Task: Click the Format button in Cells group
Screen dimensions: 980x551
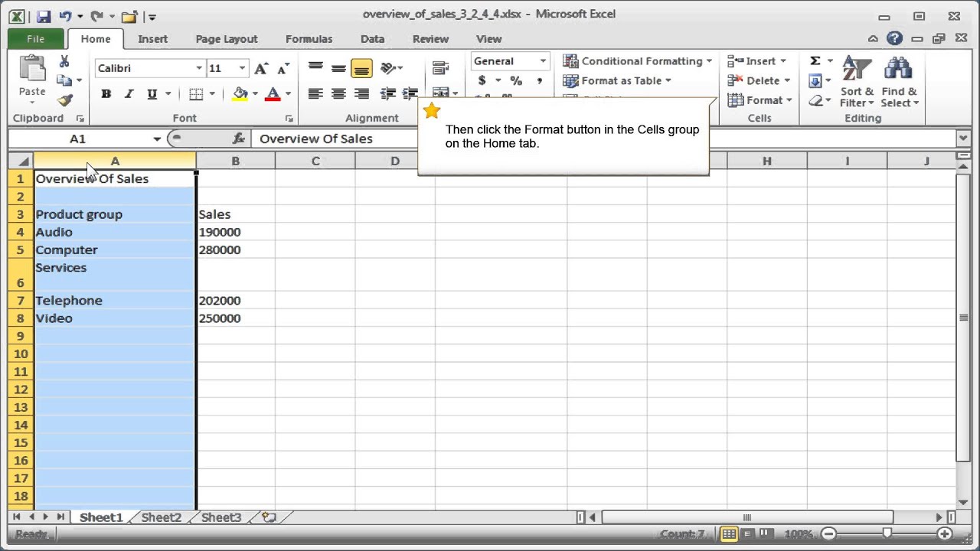Action: pyautogui.click(x=759, y=100)
